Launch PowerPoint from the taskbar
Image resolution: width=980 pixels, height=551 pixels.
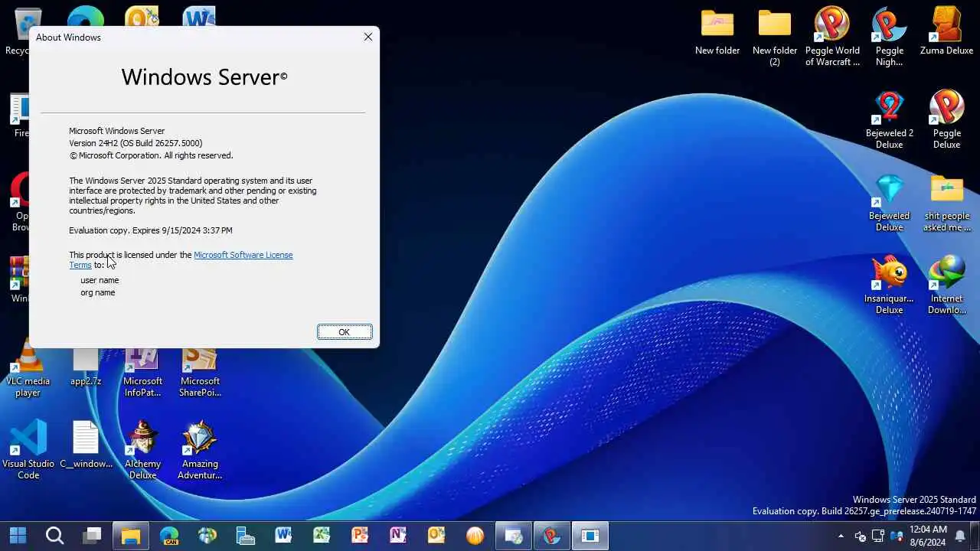point(360,536)
